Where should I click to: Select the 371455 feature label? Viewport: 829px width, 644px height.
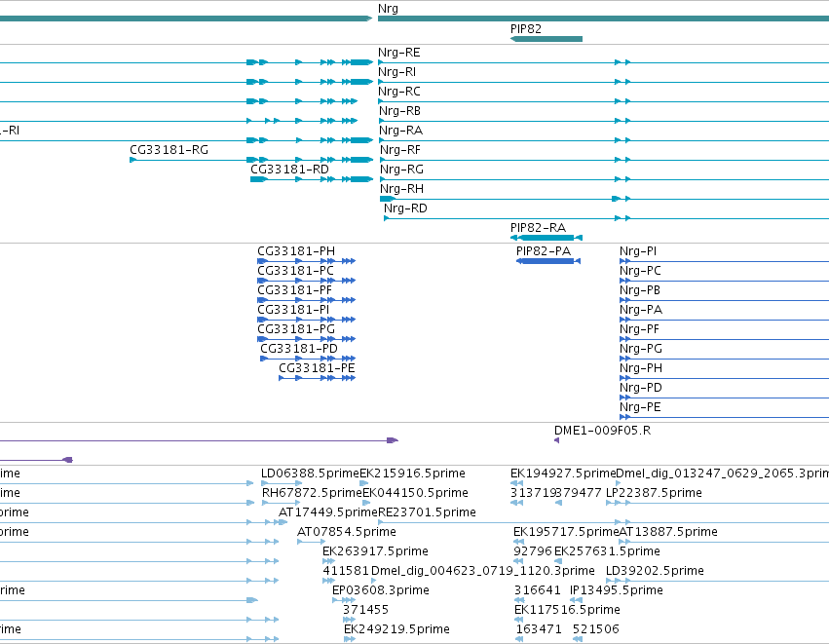pyautogui.click(x=366, y=611)
